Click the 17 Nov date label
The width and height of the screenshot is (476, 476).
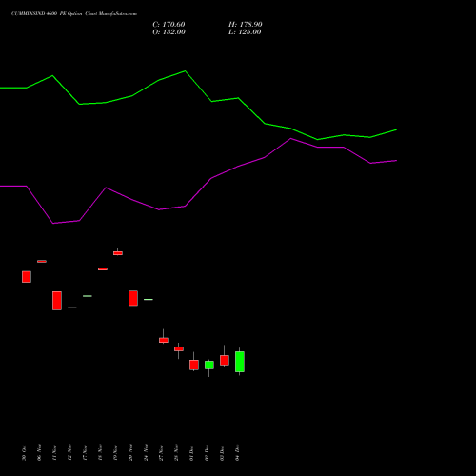pos(85,452)
